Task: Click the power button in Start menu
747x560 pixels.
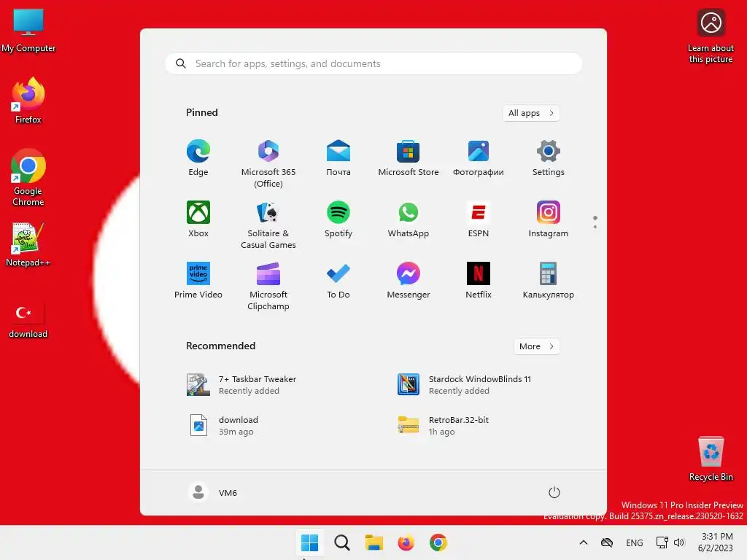Action: pyautogui.click(x=554, y=492)
